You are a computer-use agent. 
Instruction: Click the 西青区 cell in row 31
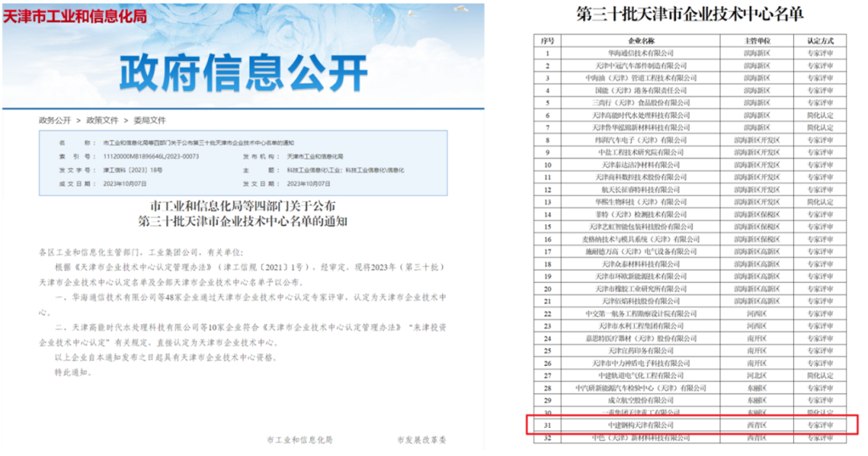(757, 425)
